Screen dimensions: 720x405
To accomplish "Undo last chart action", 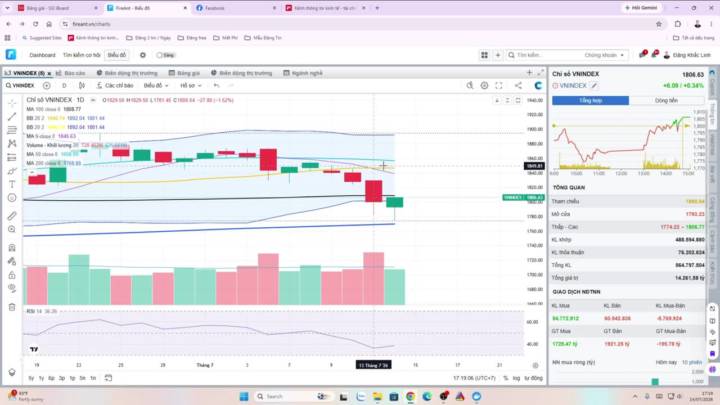I will (216, 85).
